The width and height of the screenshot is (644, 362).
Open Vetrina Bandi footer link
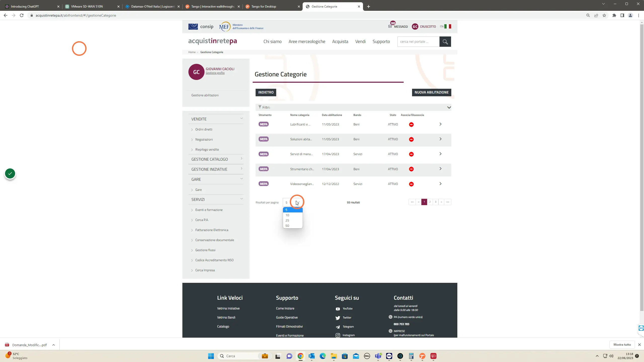click(226, 318)
